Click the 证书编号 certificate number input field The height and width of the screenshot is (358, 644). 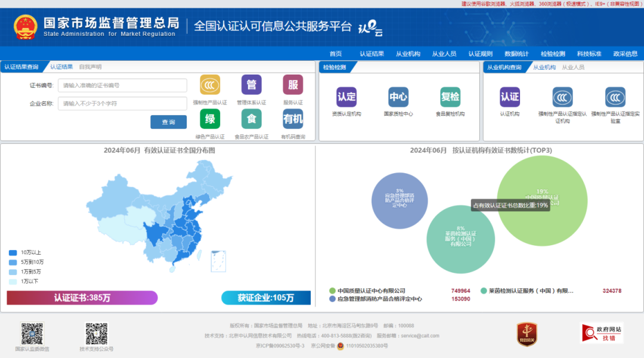pos(122,85)
